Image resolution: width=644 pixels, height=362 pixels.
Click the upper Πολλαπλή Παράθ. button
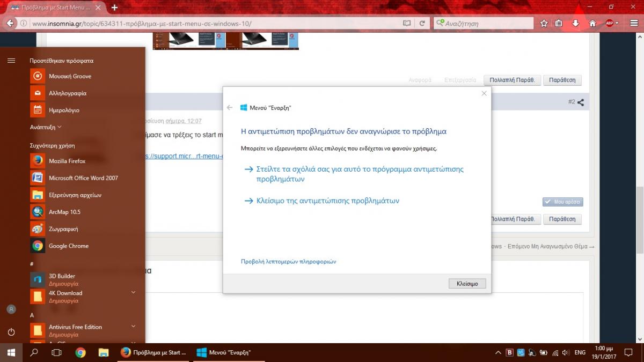[512, 80]
